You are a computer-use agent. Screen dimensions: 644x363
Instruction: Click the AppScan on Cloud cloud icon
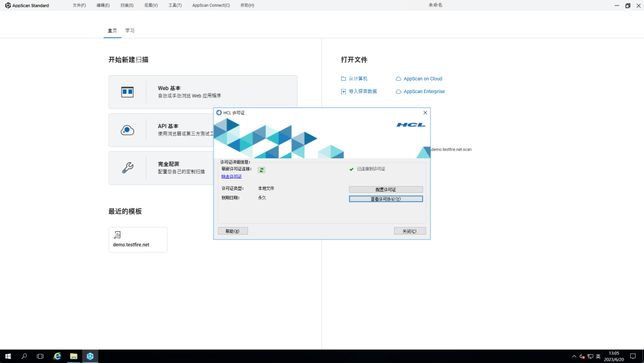coord(398,79)
